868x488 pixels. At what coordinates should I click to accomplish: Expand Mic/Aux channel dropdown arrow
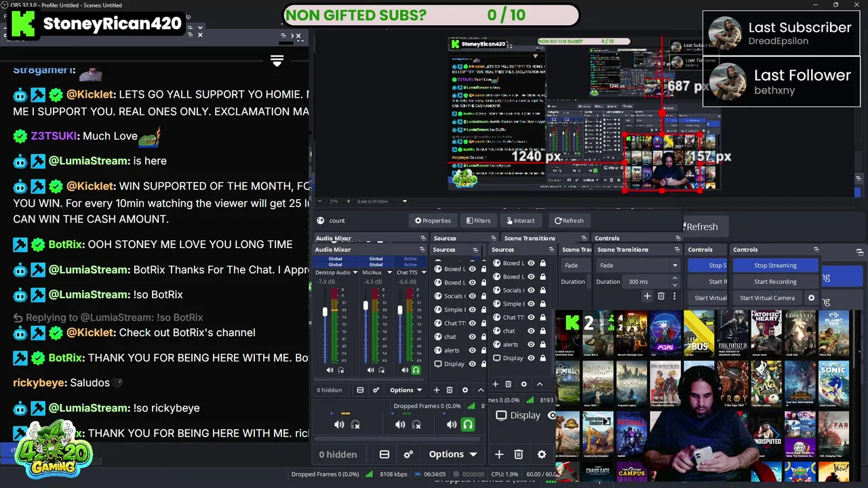click(389, 272)
